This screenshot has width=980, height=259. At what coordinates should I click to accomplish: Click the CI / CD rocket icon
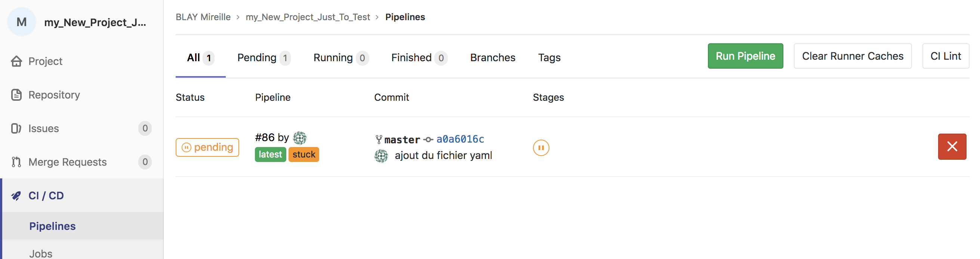16,196
